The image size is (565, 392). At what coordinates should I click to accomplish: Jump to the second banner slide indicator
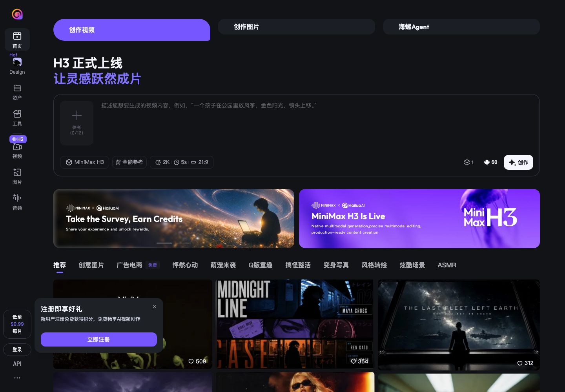click(x=182, y=243)
